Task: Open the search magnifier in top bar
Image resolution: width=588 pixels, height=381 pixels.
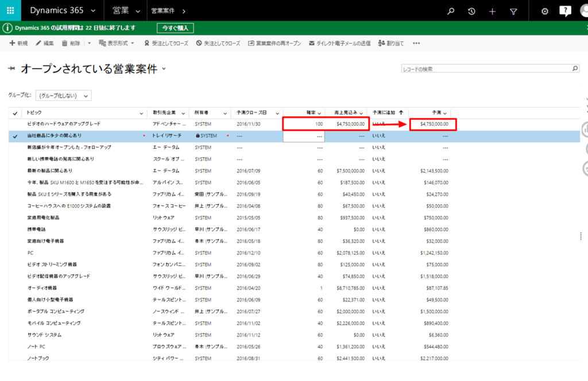Action: point(451,11)
